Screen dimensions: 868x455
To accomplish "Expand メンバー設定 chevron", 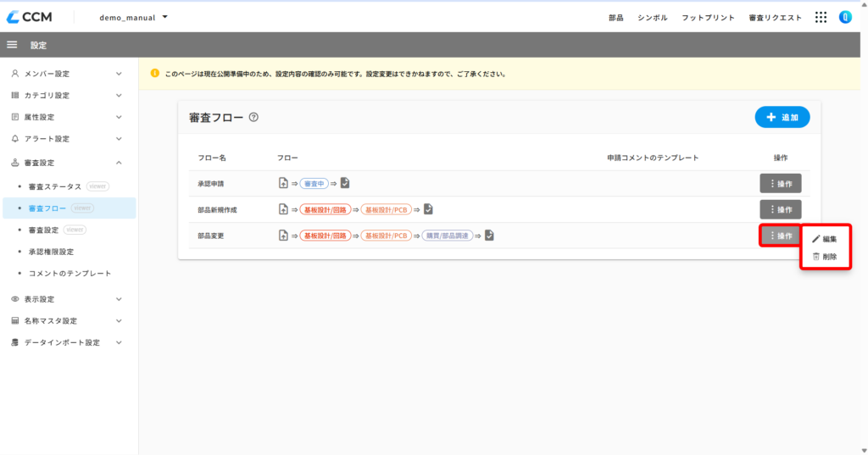I will click(119, 73).
